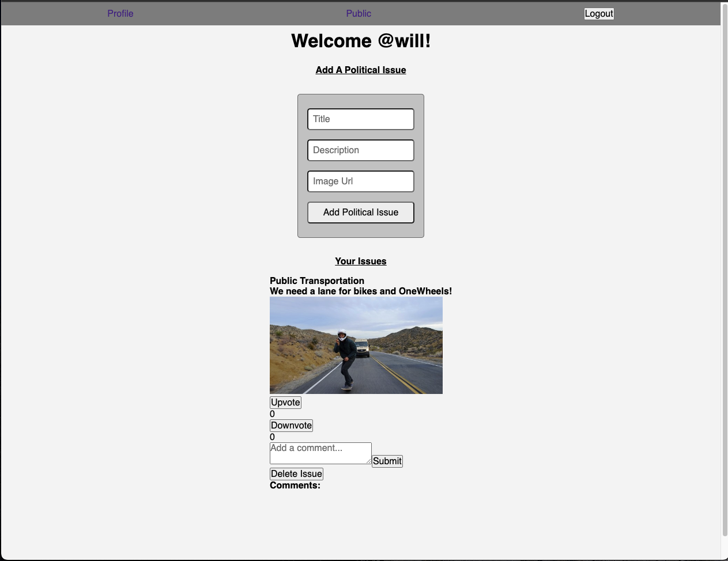
Task: Select the Description input field
Action: [x=360, y=150]
